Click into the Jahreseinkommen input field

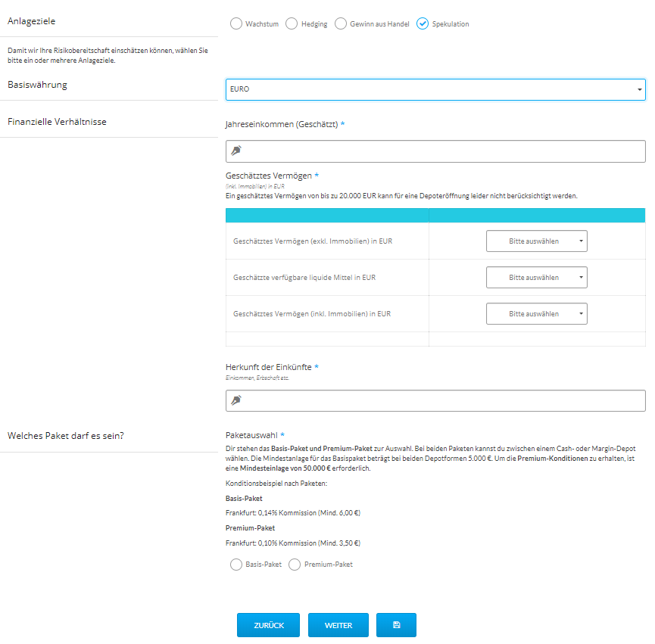pyautogui.click(x=443, y=151)
